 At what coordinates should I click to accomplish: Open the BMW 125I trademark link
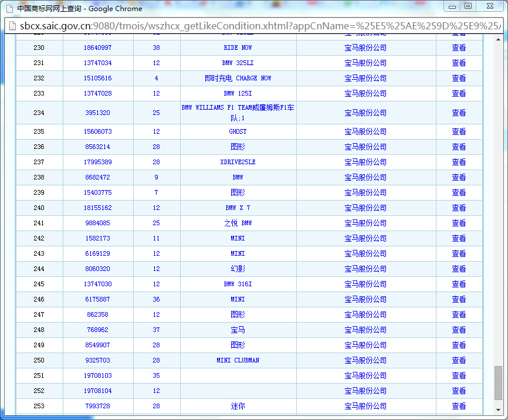(x=238, y=93)
